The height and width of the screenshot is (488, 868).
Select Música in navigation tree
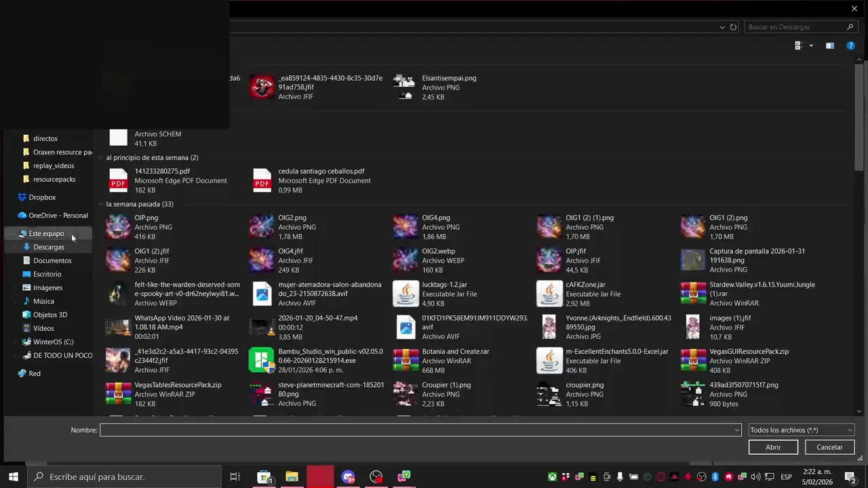43,301
